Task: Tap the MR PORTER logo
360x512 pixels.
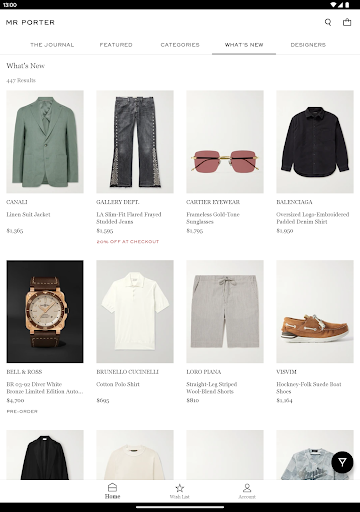Action: pos(30,22)
